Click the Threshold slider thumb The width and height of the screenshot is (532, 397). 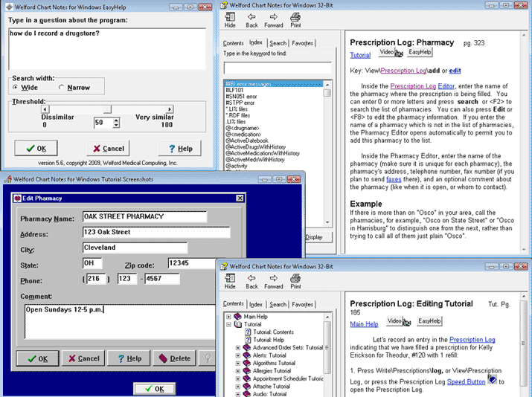pyautogui.click(x=107, y=109)
